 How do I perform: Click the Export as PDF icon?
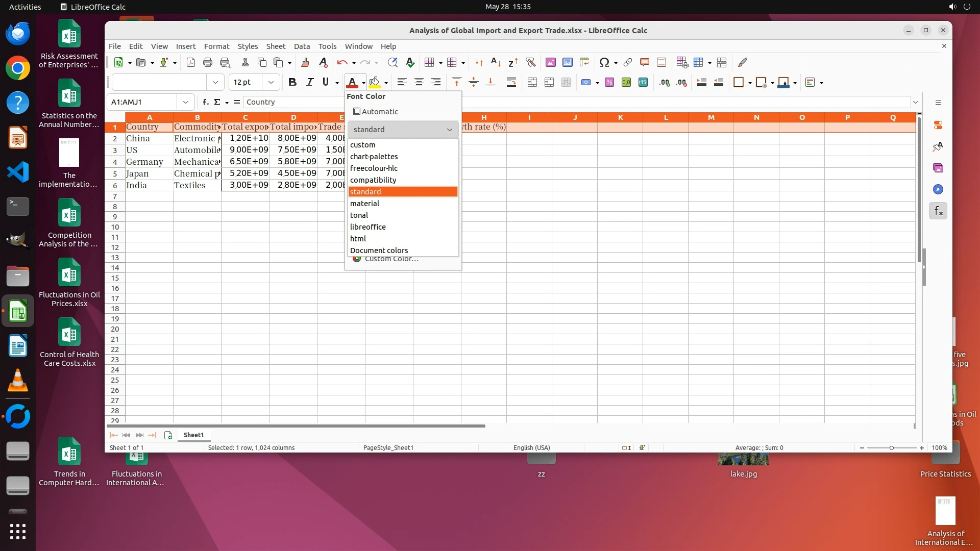[x=191, y=62]
